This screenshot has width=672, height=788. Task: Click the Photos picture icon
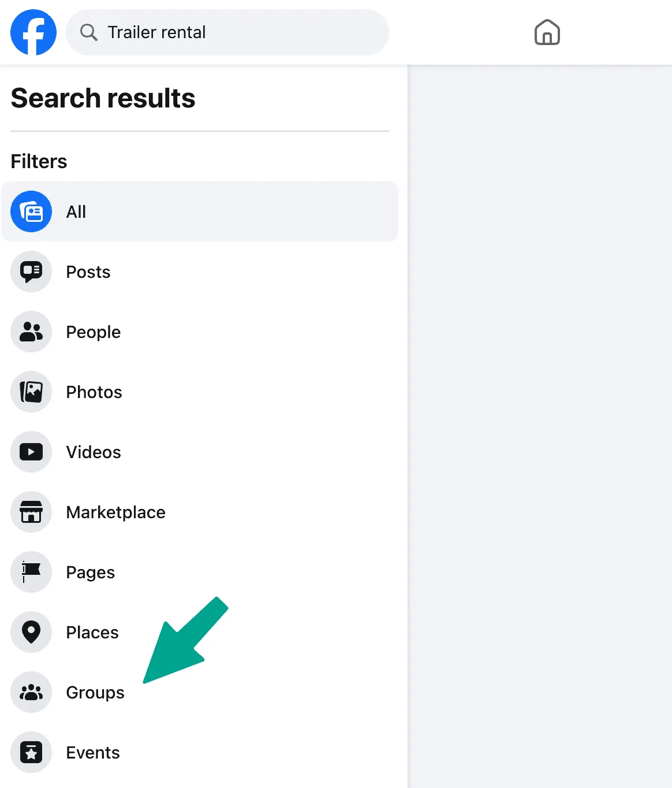31,392
